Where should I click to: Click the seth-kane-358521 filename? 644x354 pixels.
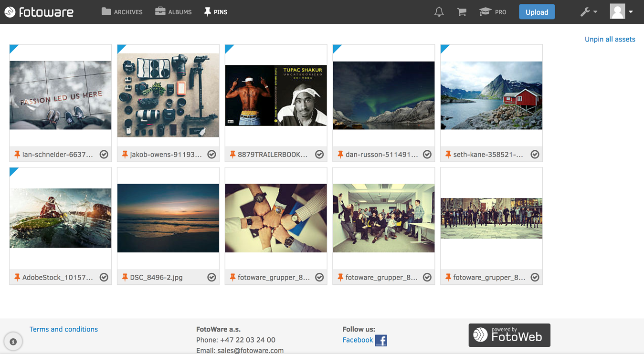(x=488, y=154)
